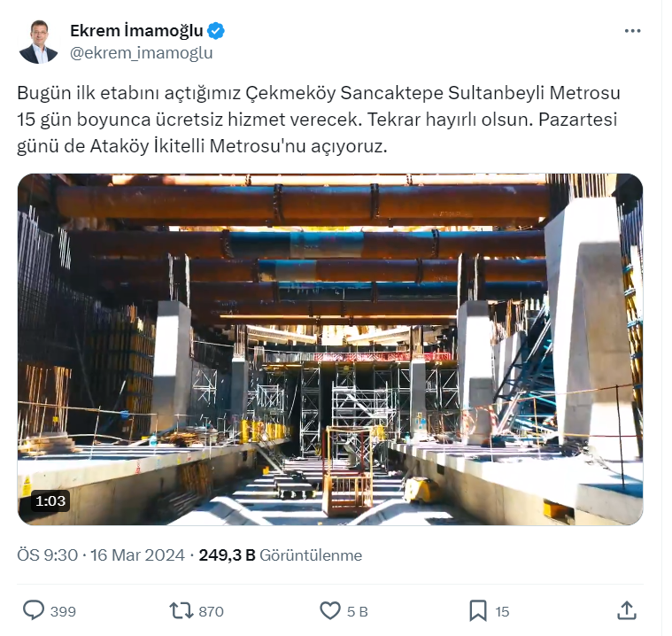Open the Ekrem İmamoğlu display name link

(x=138, y=31)
